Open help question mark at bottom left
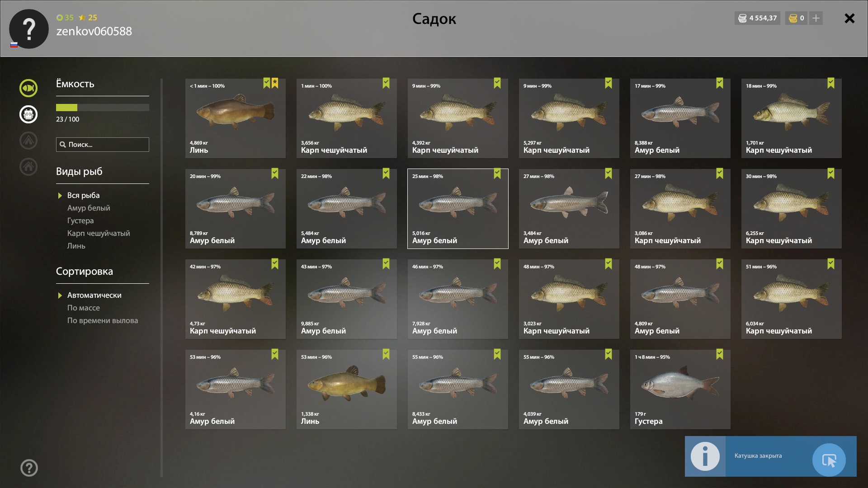Image resolution: width=868 pixels, height=488 pixels. click(x=29, y=468)
